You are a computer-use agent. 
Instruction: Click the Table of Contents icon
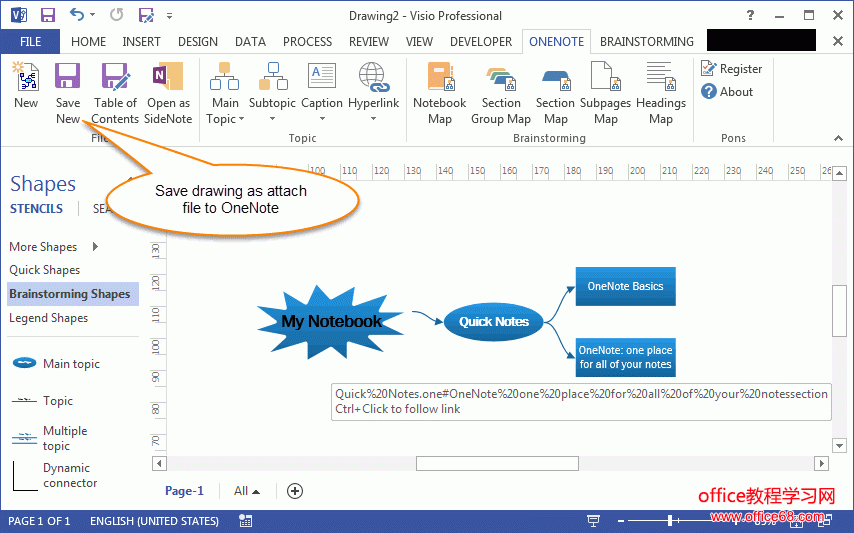pos(115,78)
